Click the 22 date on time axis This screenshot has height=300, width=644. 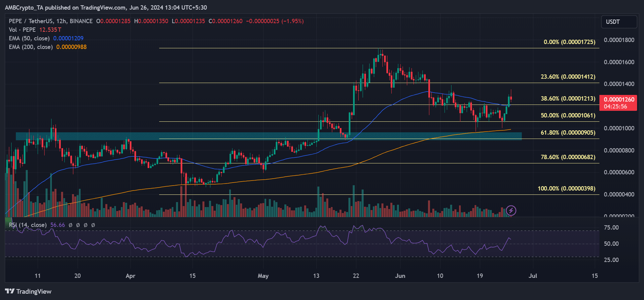(x=356, y=276)
